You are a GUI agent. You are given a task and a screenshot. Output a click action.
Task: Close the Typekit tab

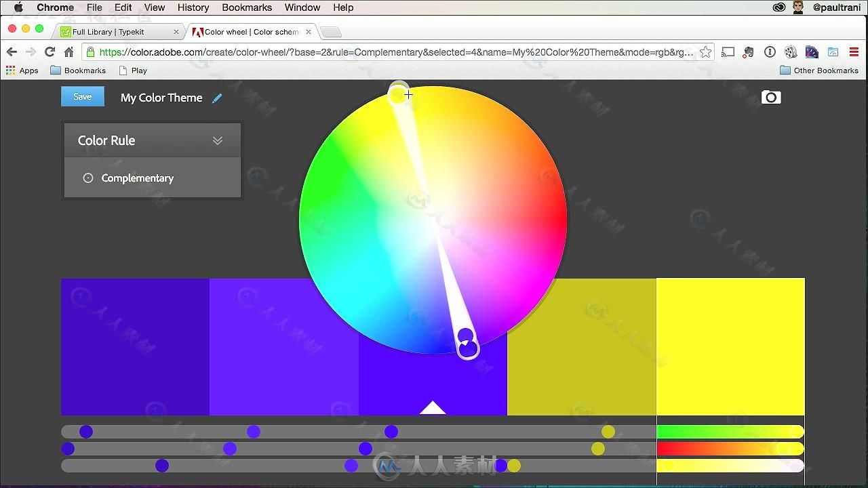pos(176,32)
